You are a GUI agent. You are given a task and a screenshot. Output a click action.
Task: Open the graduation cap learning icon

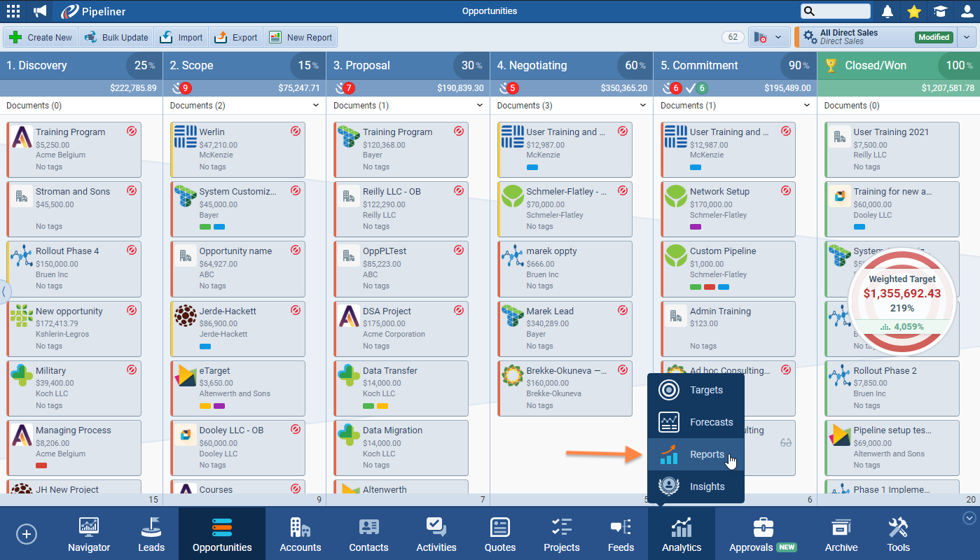(939, 11)
